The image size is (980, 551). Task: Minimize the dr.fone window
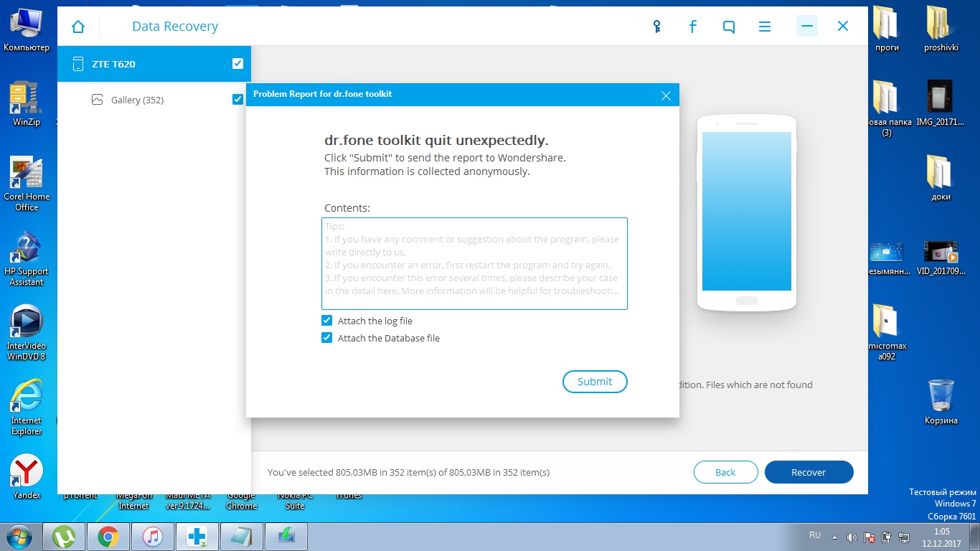tap(807, 27)
